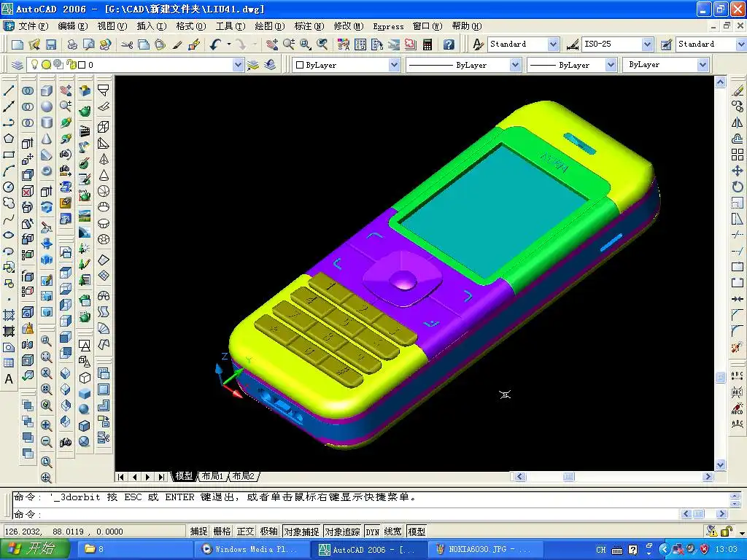Screen dimensions: 747x560
Task: Undo the last action
Action: [216, 44]
